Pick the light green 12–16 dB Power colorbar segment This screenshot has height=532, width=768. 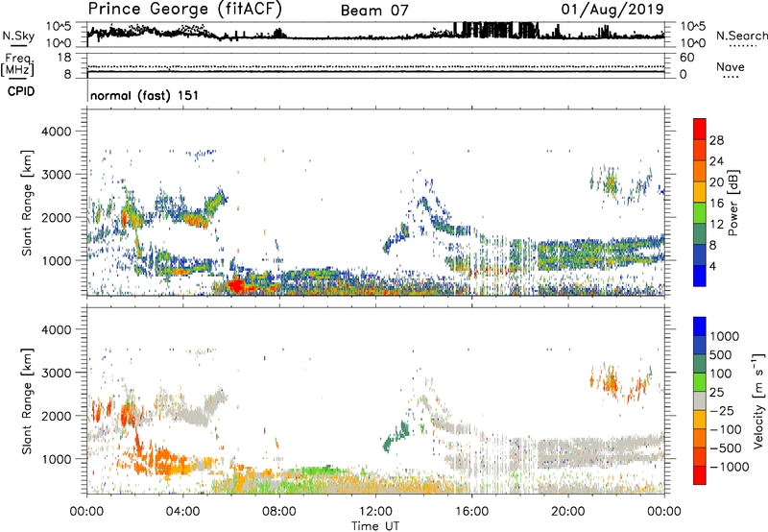[700, 212]
